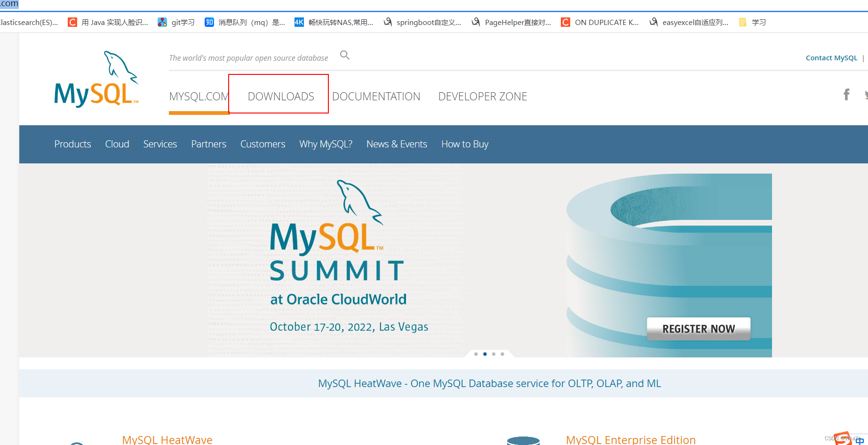Switch to the DEVELOPER ZONE tab
The image size is (868, 445).
click(x=483, y=97)
